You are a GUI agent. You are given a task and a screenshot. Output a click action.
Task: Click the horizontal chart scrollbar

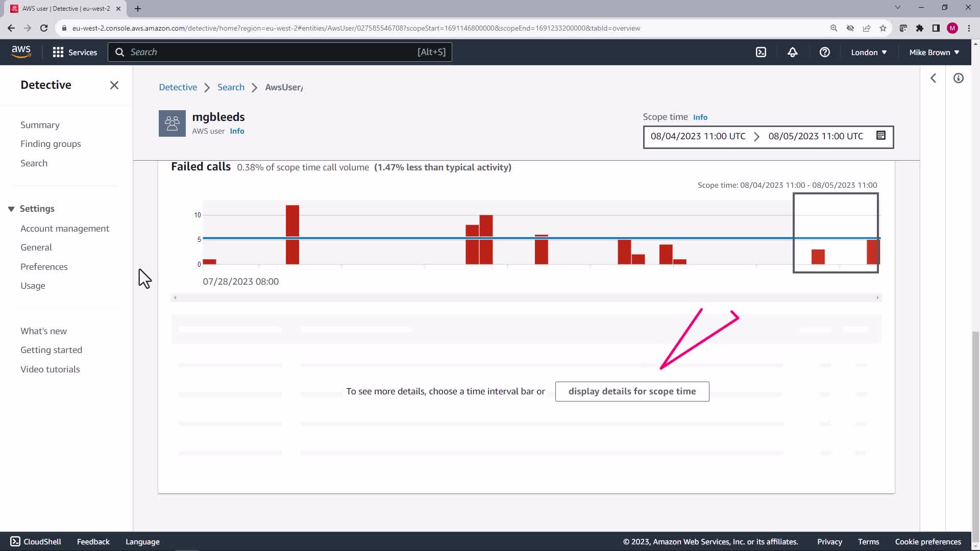(526, 297)
